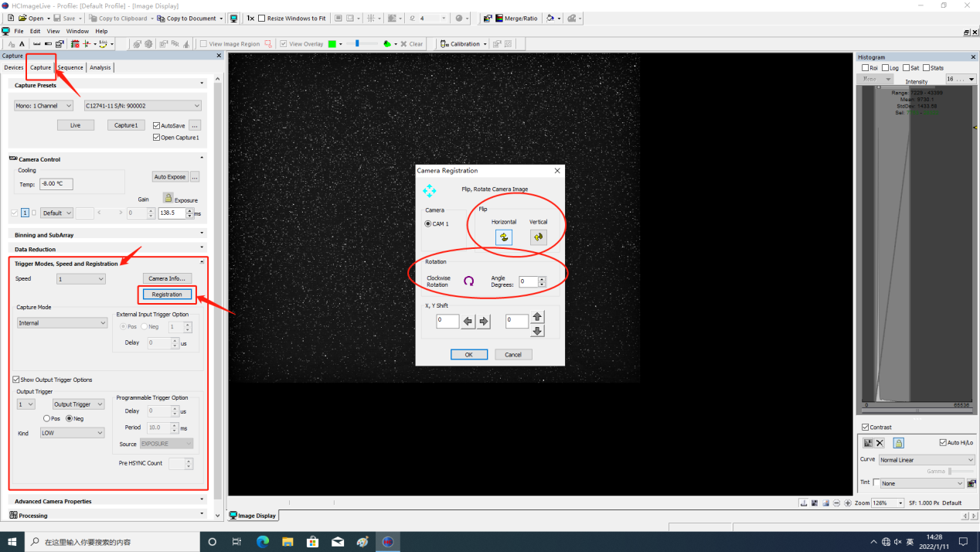Open the Capture Mode Internal dropdown

(x=62, y=323)
